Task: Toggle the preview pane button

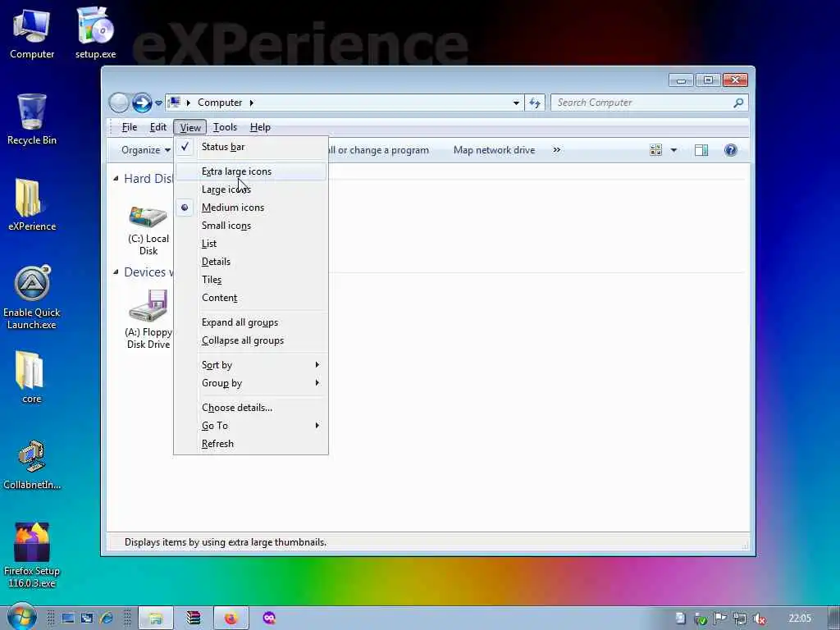Action: tap(701, 150)
